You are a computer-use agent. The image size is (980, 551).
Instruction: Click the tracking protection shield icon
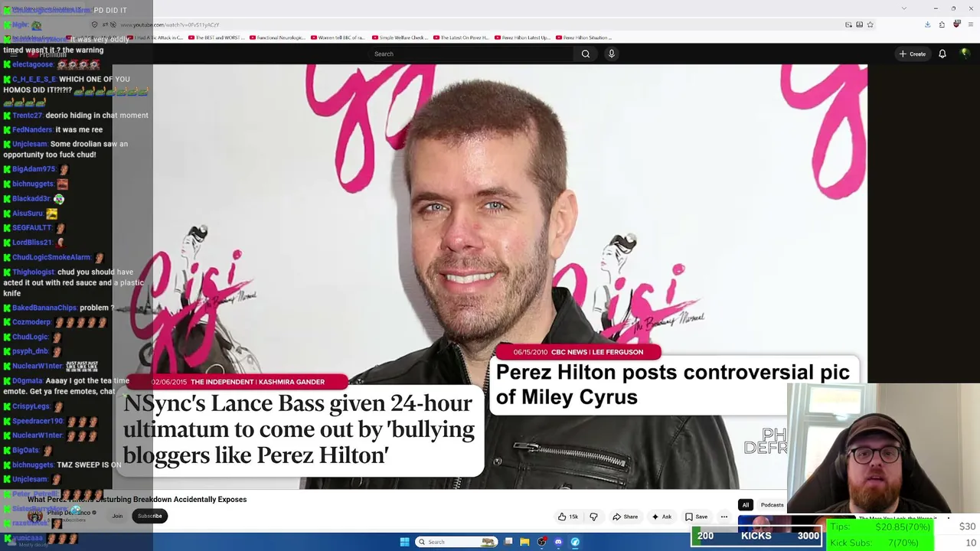(x=94, y=24)
